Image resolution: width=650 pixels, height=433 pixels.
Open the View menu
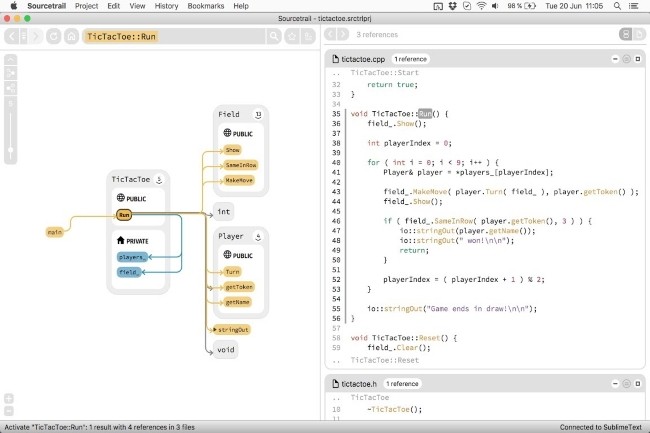point(137,6)
